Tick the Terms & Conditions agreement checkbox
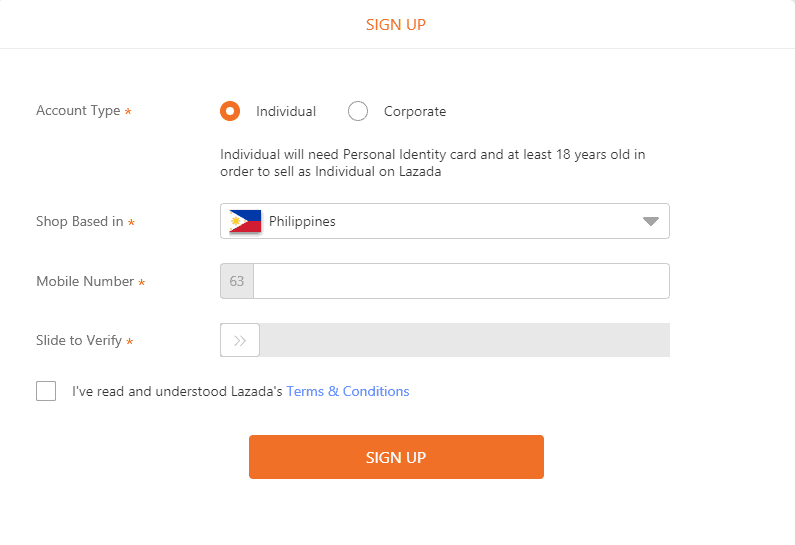This screenshot has width=795, height=545. (x=46, y=391)
